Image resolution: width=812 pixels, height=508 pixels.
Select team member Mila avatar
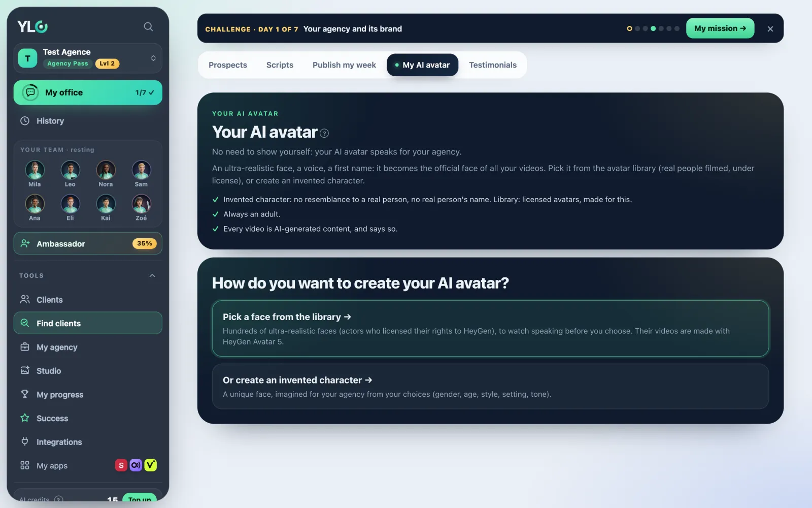(x=35, y=170)
